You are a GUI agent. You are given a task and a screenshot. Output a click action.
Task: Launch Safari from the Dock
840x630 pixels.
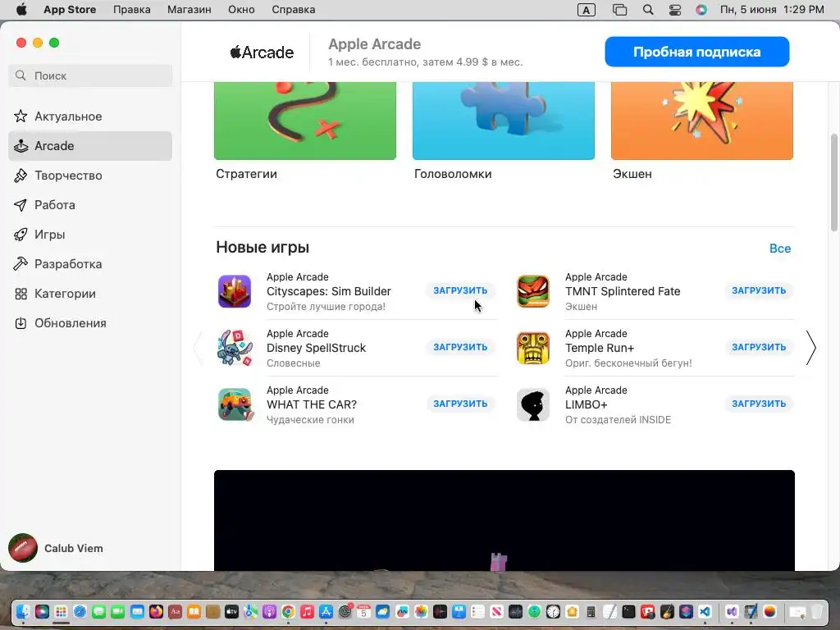pyautogui.click(x=80, y=611)
